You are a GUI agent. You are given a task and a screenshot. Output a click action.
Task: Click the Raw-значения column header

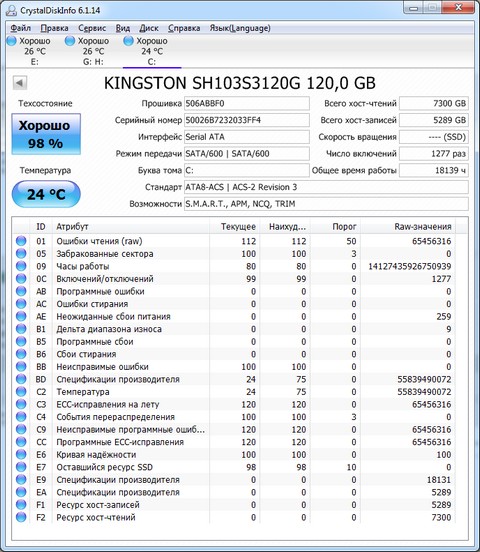click(x=408, y=227)
